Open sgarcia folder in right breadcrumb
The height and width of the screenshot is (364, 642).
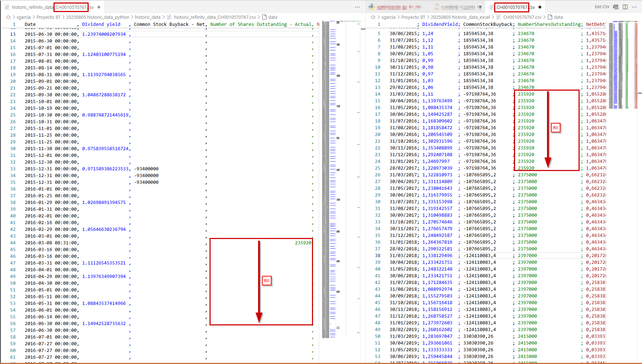coord(389,17)
